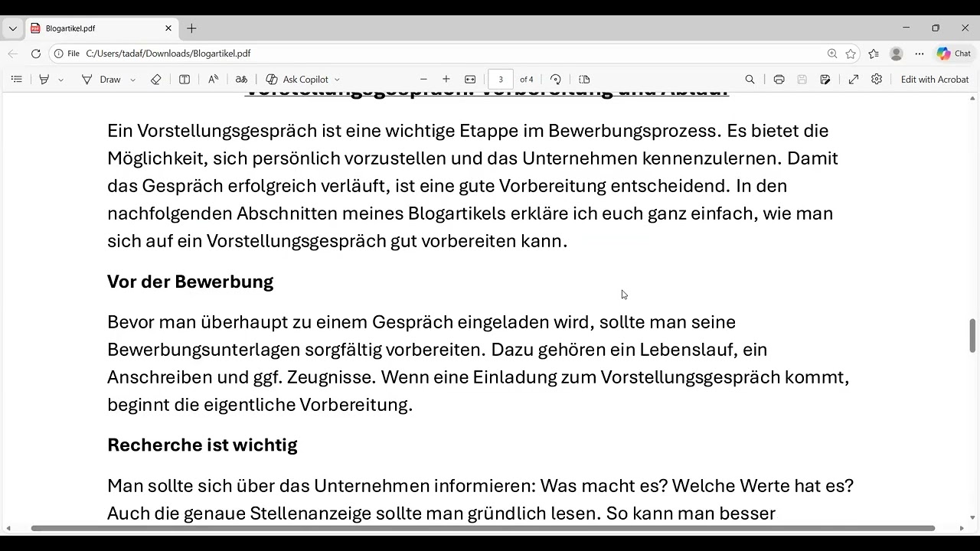Viewport: 980px width, 551px height.
Task: Click the heading 'Recherche ist wichtig'
Action: click(x=202, y=445)
